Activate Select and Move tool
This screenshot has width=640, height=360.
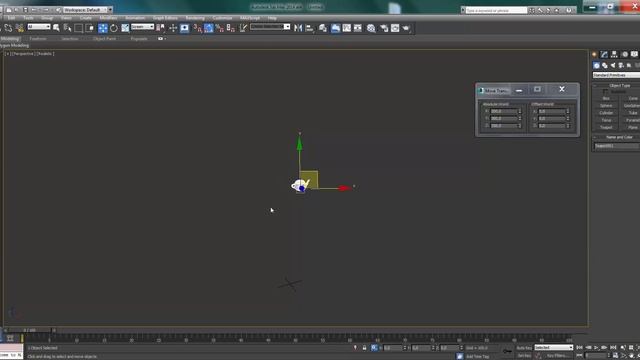102,28
